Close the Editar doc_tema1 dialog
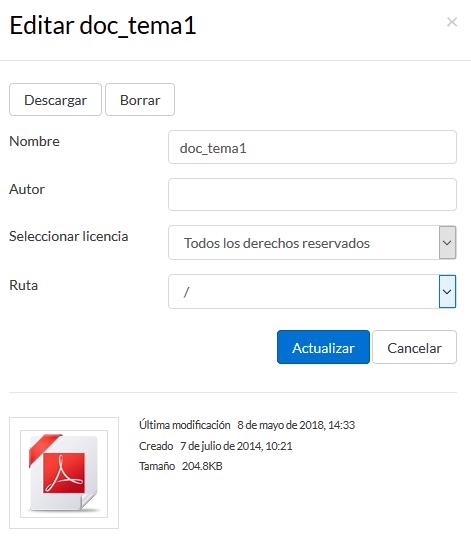 [x=452, y=22]
